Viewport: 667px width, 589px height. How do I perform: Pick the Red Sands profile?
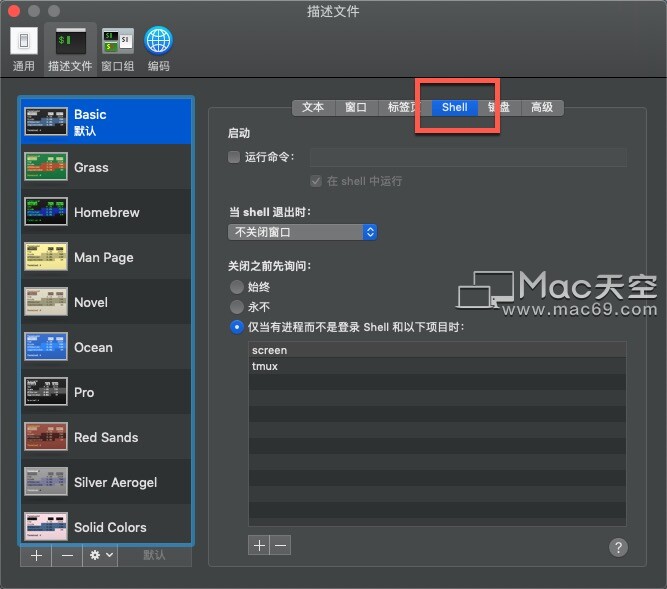pyautogui.click(x=106, y=437)
